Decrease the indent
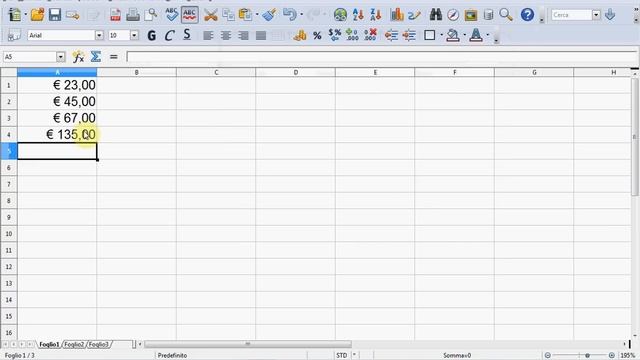 click(391, 36)
